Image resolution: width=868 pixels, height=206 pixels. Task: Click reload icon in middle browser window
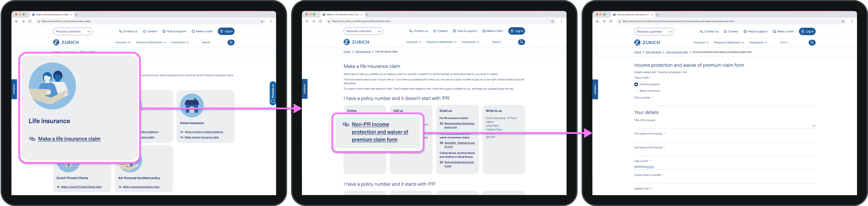pyautogui.click(x=320, y=21)
